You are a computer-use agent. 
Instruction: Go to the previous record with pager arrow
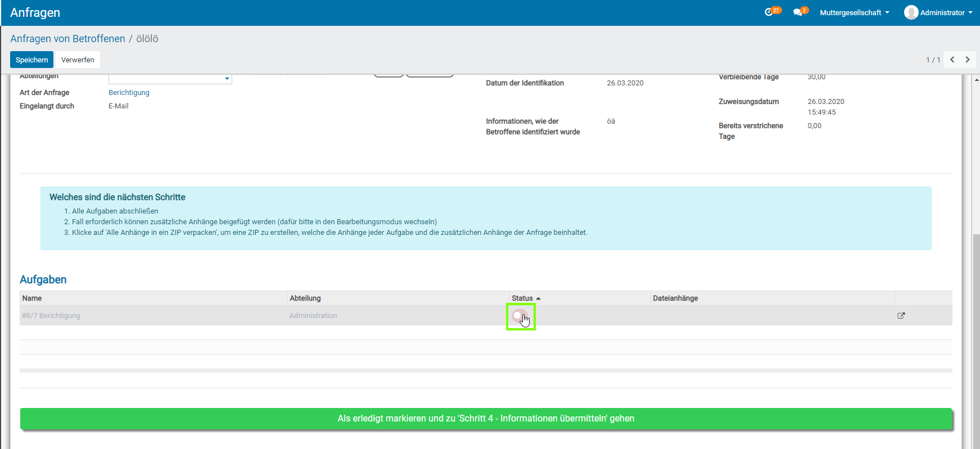tap(952, 60)
